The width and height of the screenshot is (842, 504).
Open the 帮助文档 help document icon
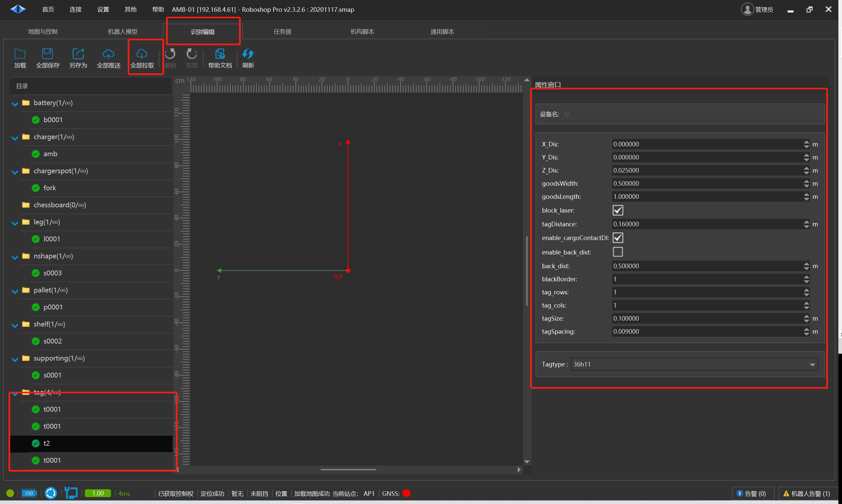(x=220, y=54)
